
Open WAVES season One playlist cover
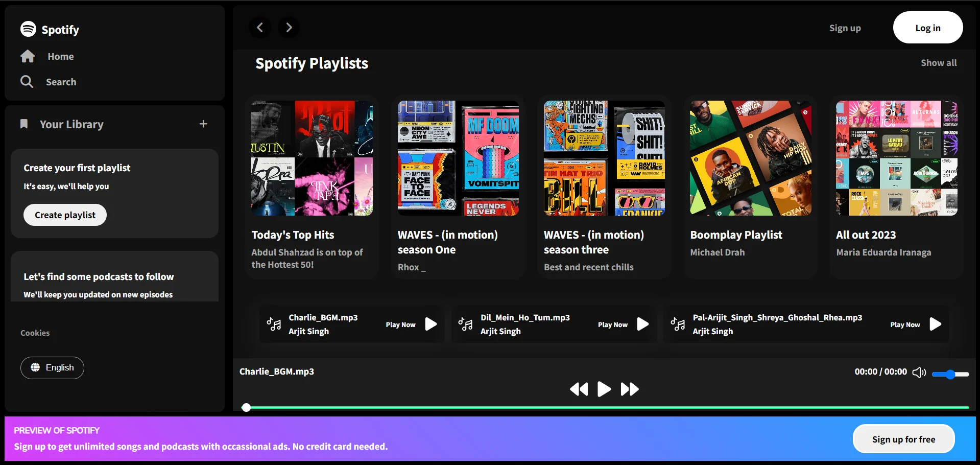458,158
